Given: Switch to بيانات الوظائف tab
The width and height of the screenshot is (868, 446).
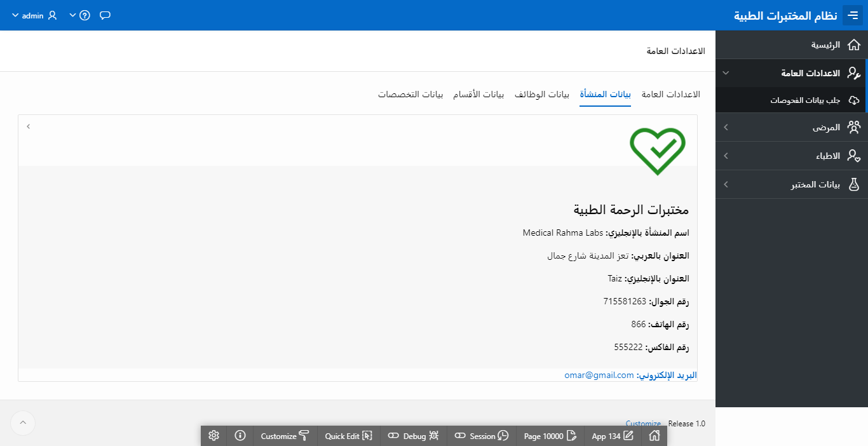Looking at the screenshot, I should click(x=541, y=94).
